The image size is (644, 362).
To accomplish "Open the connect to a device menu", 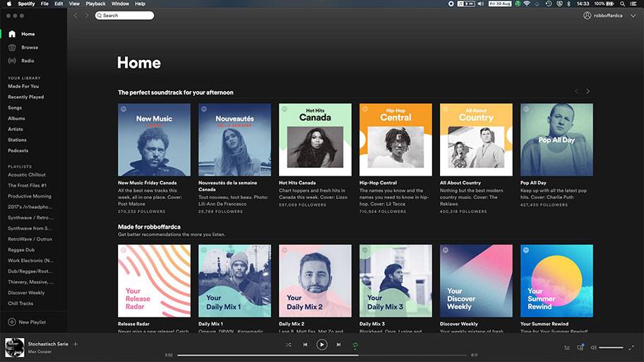I will click(x=580, y=347).
